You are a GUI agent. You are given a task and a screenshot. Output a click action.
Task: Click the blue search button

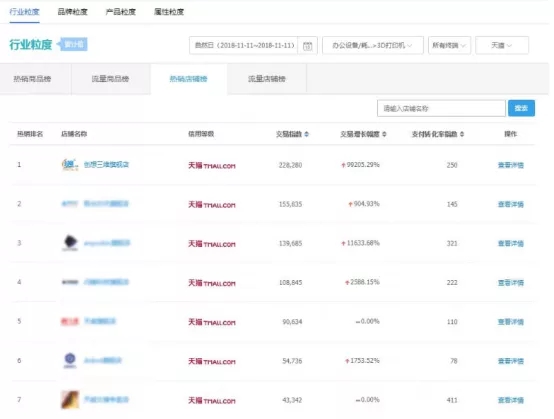tap(521, 108)
